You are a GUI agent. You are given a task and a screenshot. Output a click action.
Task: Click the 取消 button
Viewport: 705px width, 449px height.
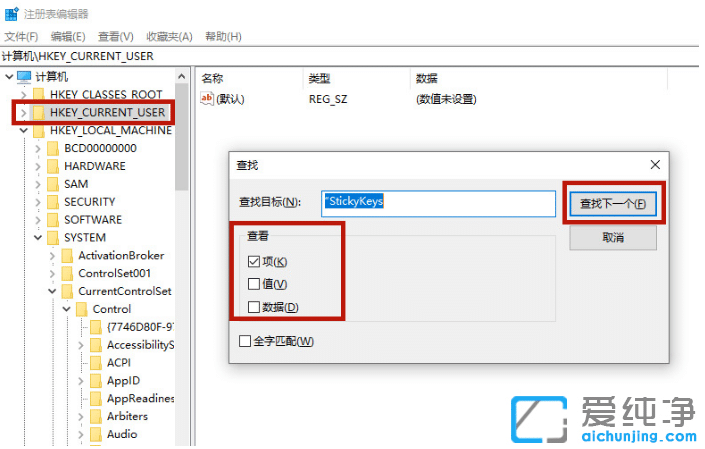point(612,238)
